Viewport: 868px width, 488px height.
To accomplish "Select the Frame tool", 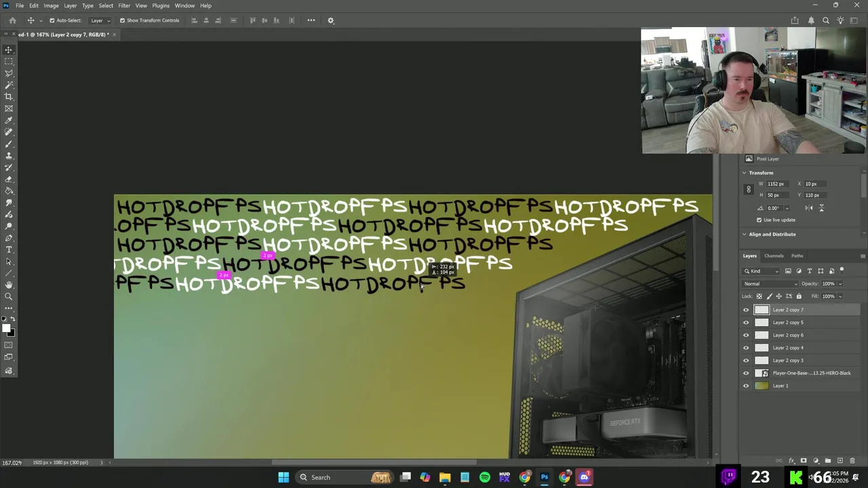I will (x=9, y=108).
